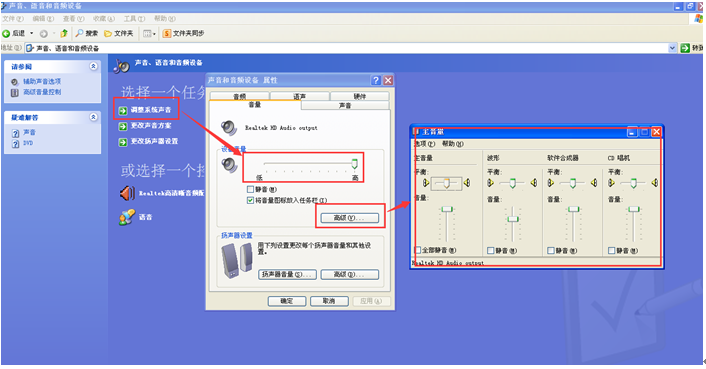The image size is (706, 369).
Task: Select the 音量 tab
Action: click(255, 104)
